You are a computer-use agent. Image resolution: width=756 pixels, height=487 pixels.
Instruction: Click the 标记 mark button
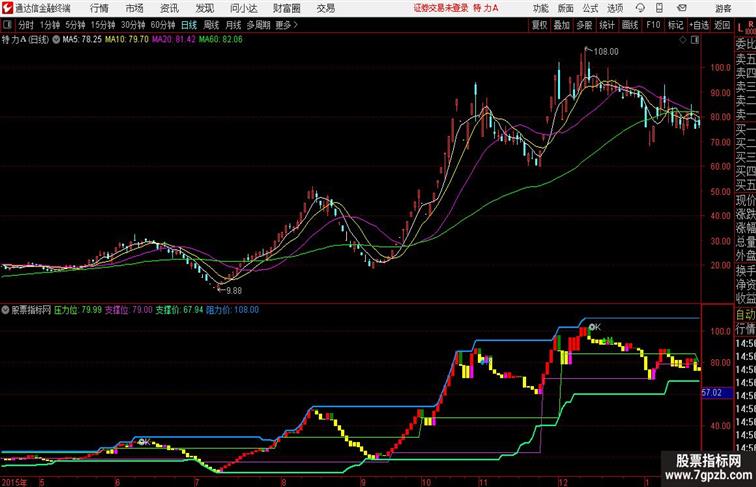(x=675, y=25)
